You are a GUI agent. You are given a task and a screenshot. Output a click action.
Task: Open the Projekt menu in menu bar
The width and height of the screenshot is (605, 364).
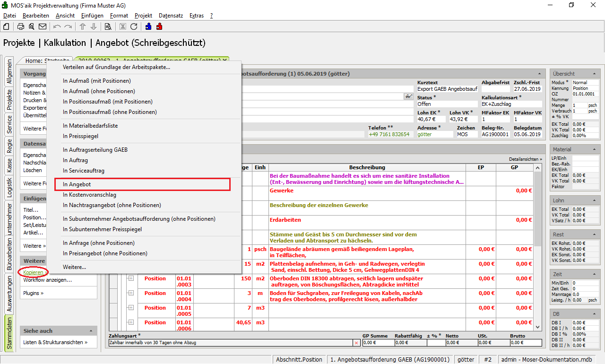143,16
